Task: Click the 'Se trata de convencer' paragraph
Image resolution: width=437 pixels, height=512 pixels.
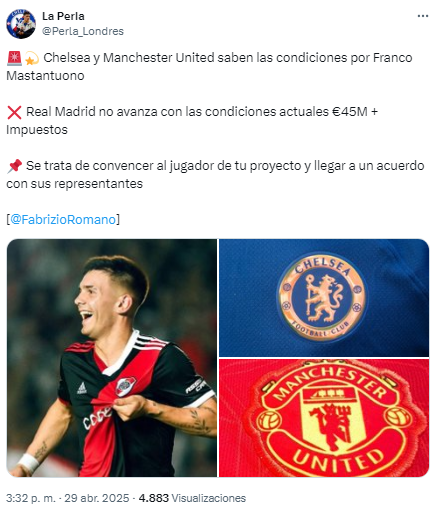Action: (215, 175)
